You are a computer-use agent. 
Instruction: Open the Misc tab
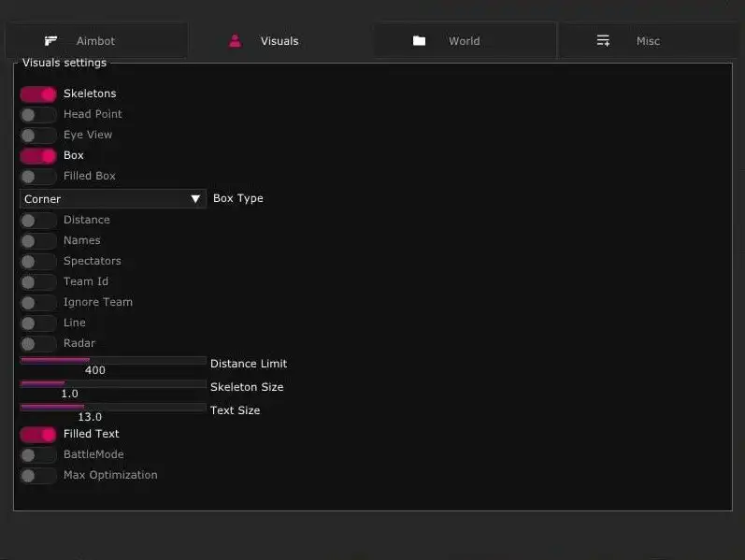point(648,41)
